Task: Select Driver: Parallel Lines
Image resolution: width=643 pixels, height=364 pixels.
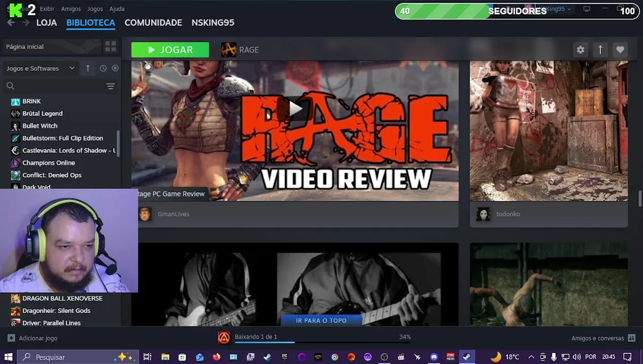Action: (52, 323)
